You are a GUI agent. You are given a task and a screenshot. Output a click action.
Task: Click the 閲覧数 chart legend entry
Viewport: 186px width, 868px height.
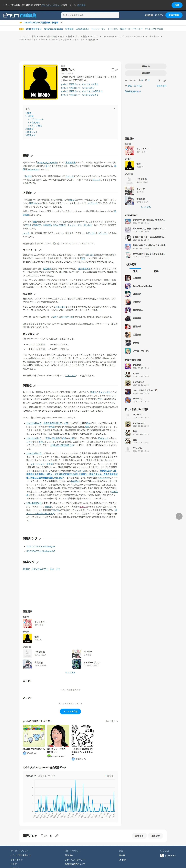click(x=109, y=776)
